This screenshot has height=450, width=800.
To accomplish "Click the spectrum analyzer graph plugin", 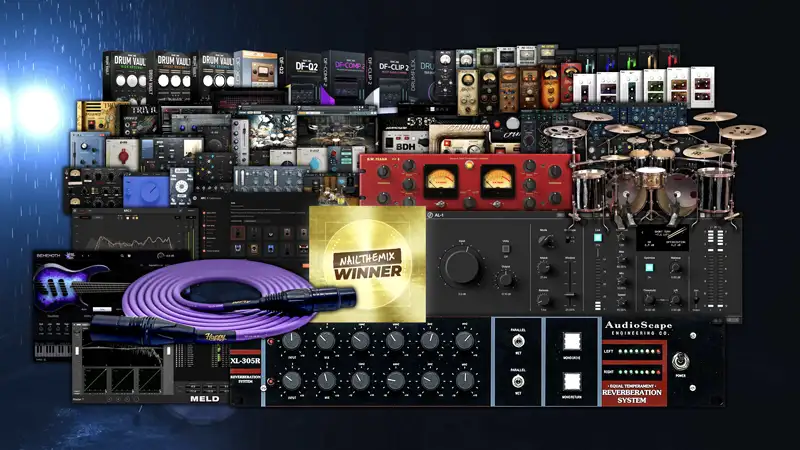I will [135, 234].
